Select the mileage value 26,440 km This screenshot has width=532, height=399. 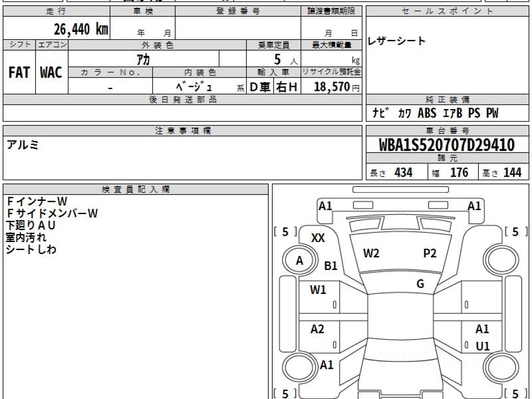81,29
